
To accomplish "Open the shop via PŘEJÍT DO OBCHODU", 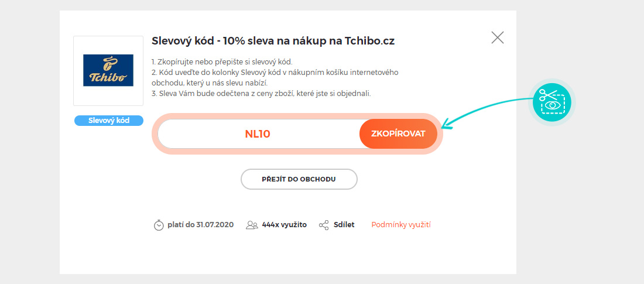I will click(x=299, y=179).
